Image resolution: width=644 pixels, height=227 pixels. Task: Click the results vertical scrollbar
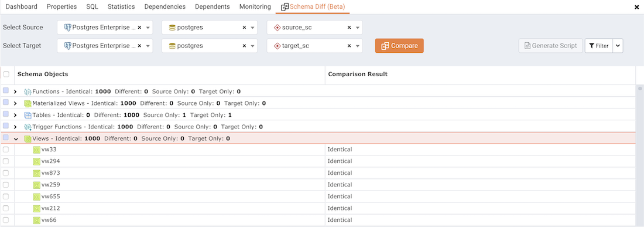639,155
